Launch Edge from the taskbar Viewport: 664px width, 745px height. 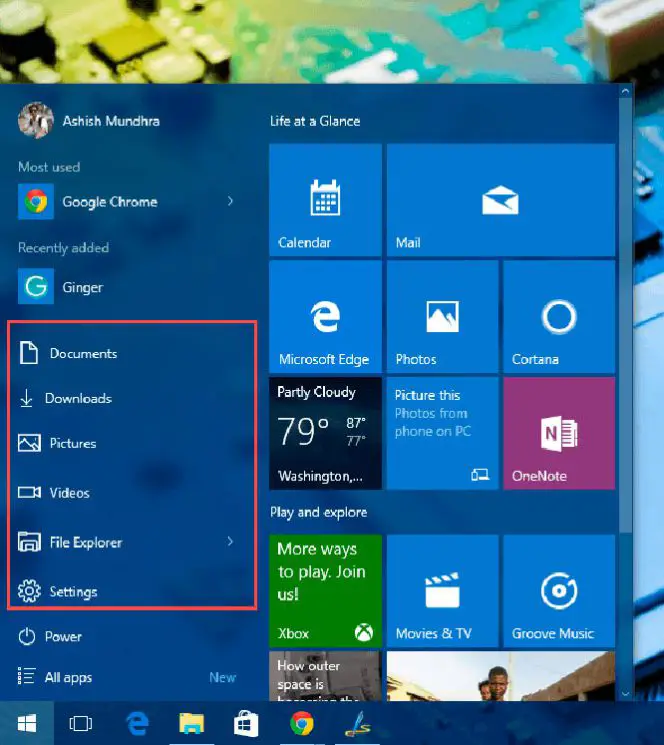[x=137, y=724]
